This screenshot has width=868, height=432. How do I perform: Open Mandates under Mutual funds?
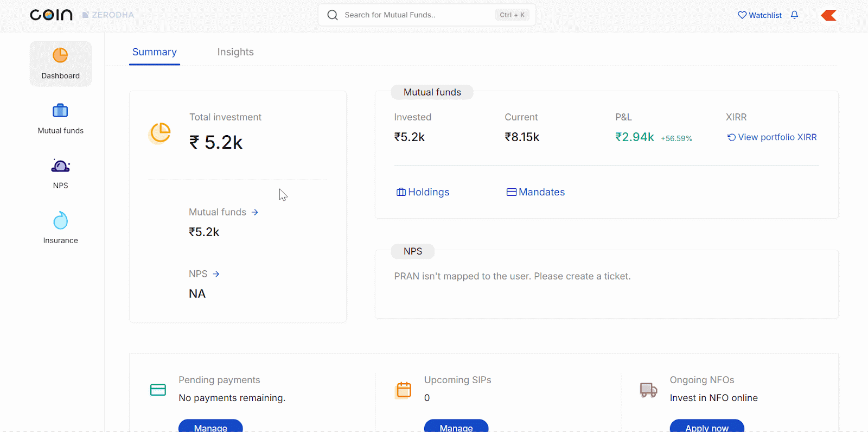pos(535,192)
